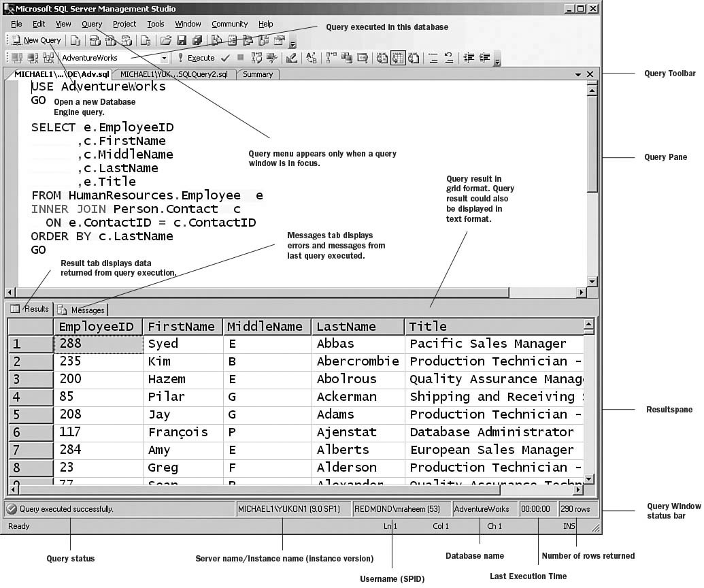Image resolution: width=704 pixels, height=588 pixels.
Task: Save the current query file
Action: (182, 40)
